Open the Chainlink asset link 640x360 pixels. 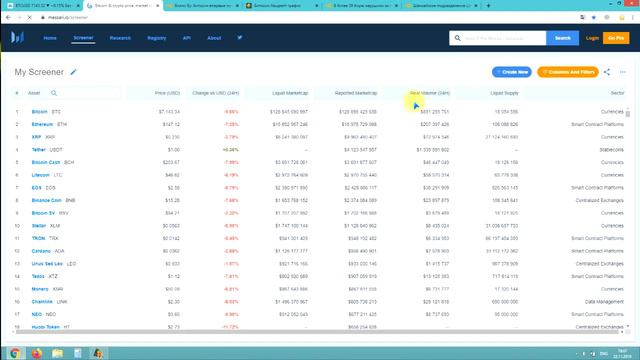pos(42,302)
